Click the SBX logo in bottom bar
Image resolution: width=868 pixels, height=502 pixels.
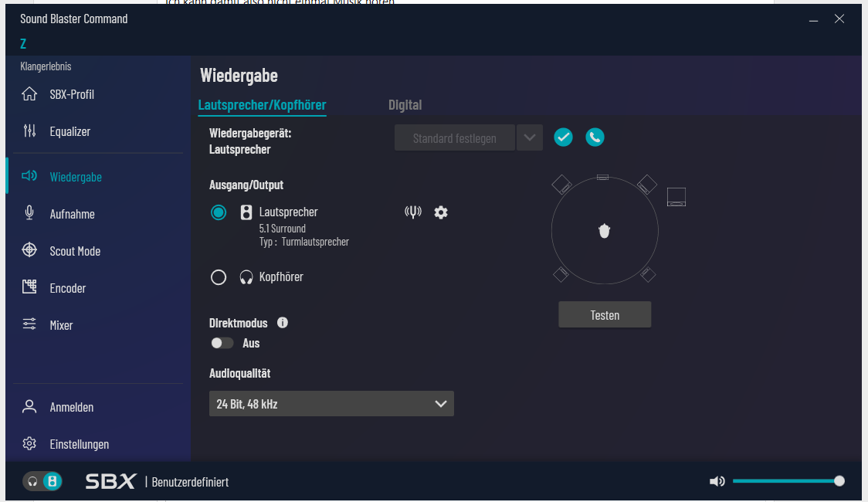point(110,481)
